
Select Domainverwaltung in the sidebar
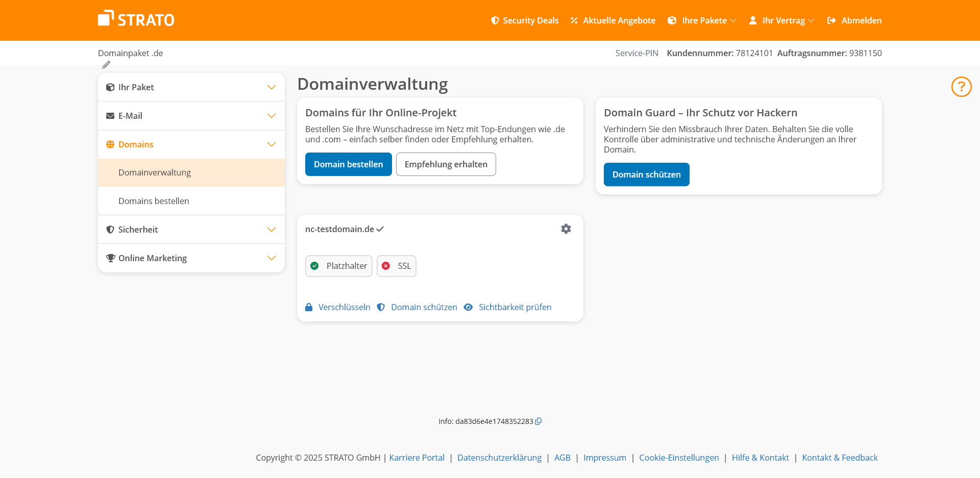click(191, 172)
